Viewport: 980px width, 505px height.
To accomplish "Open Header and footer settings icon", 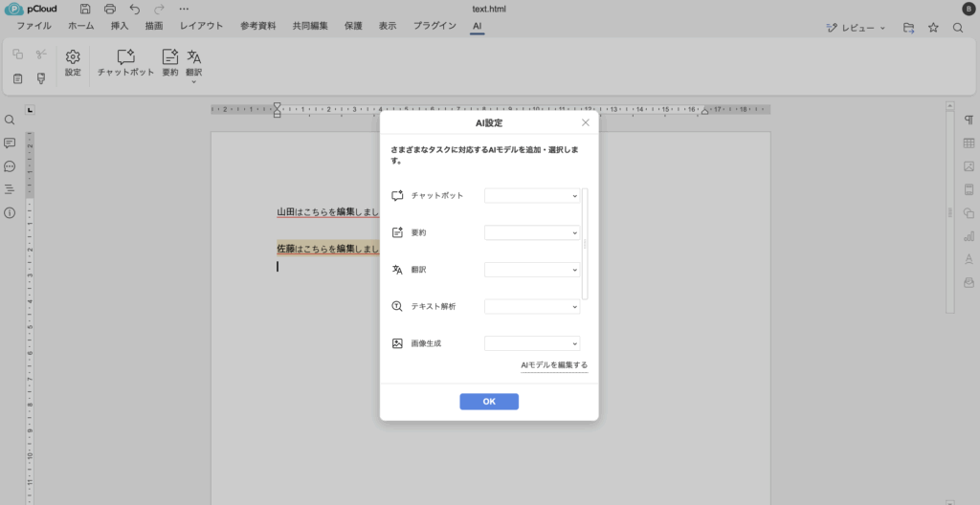I will [969, 189].
